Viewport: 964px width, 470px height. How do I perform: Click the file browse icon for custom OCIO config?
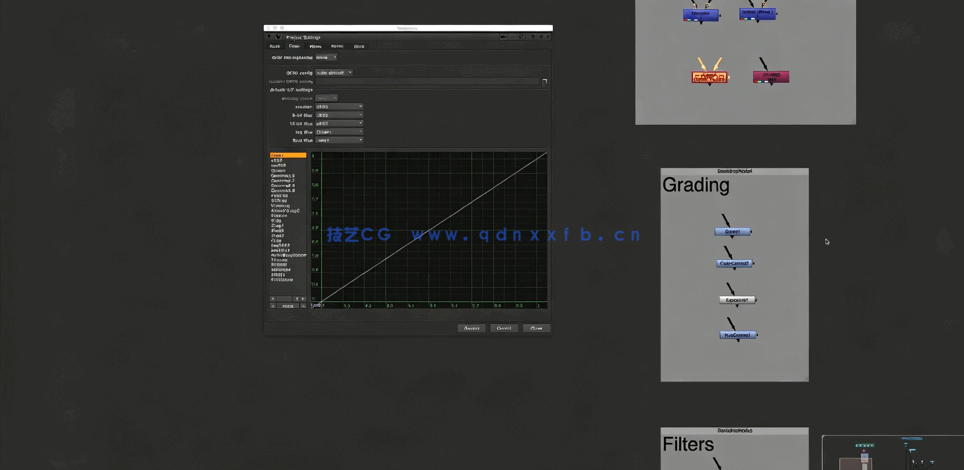point(545,82)
